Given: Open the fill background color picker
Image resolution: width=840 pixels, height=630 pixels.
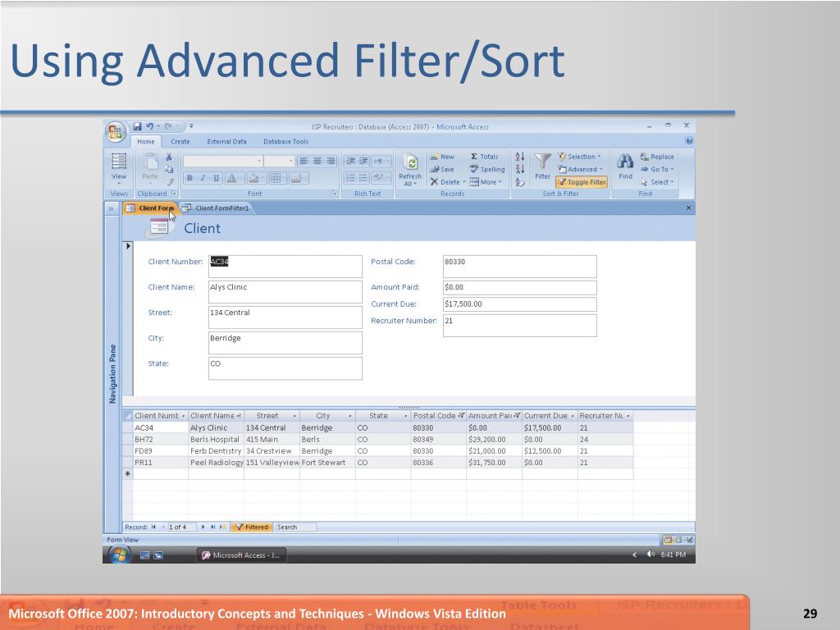Looking at the screenshot, I should pos(256,178).
